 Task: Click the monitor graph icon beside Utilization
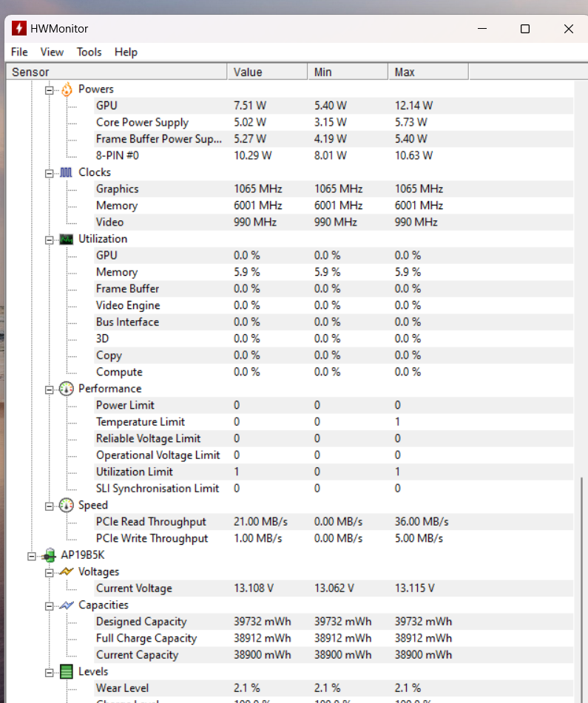click(67, 239)
